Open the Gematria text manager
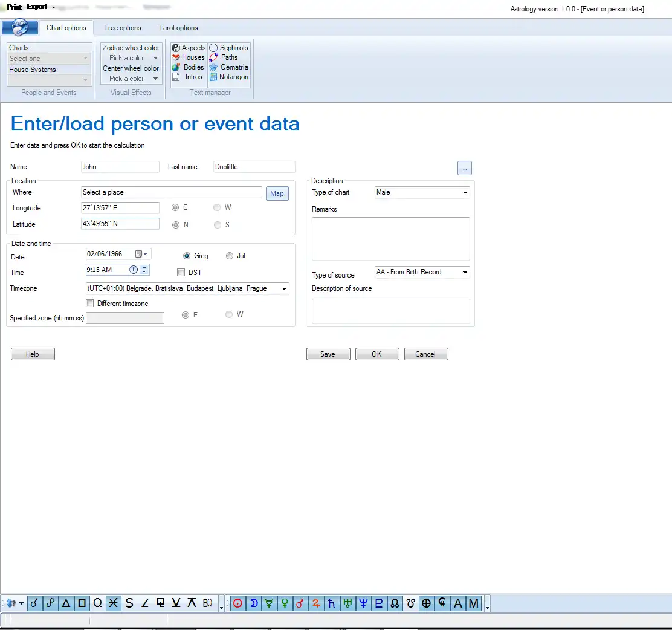 click(x=228, y=67)
